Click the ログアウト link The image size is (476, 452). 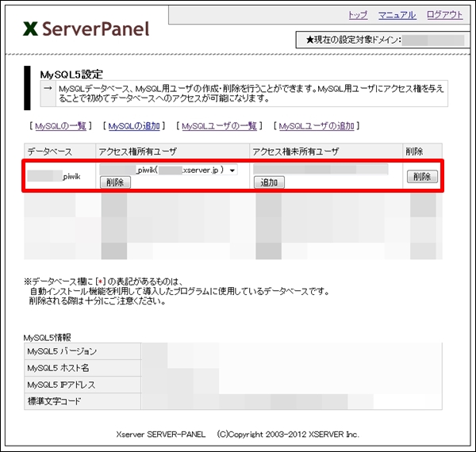click(x=445, y=15)
